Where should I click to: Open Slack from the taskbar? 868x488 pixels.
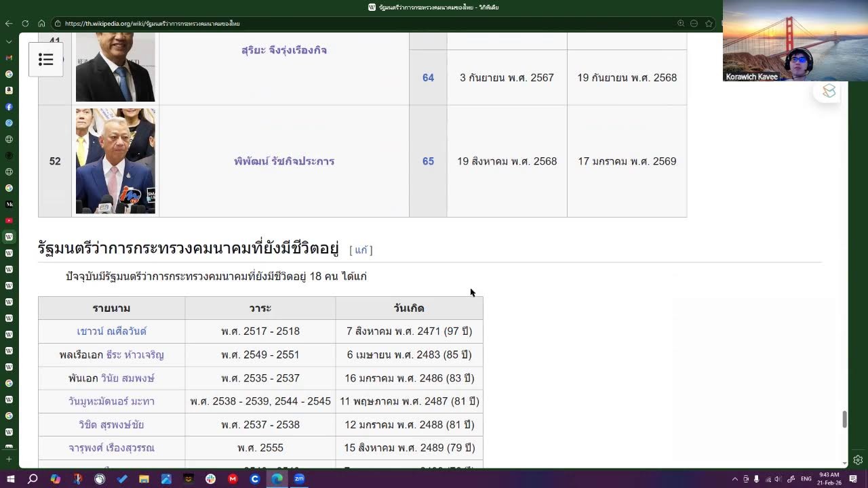coord(210,479)
